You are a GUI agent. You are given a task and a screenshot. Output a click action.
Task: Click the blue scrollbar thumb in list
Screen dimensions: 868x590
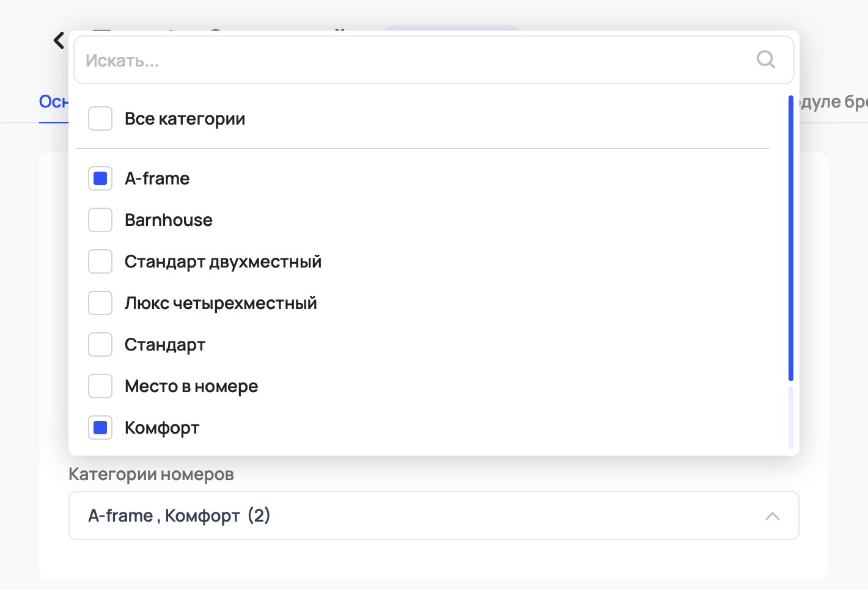tap(790, 238)
